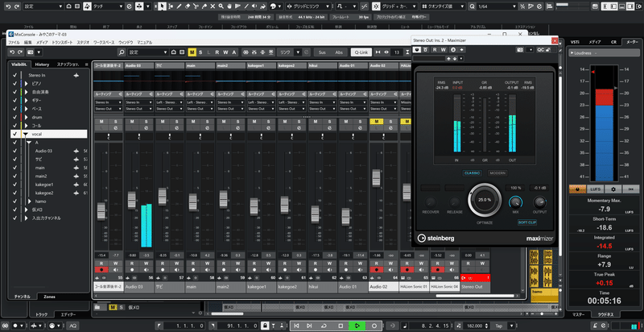Toggle record enable on Audio 02 channel
This screenshot has height=332, width=644.
pyautogui.click(x=376, y=270)
